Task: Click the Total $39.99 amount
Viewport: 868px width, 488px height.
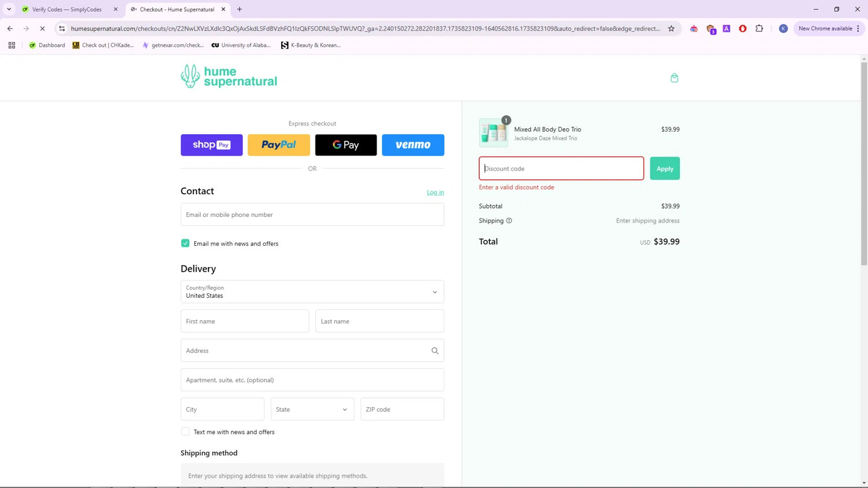Action: [x=667, y=242]
